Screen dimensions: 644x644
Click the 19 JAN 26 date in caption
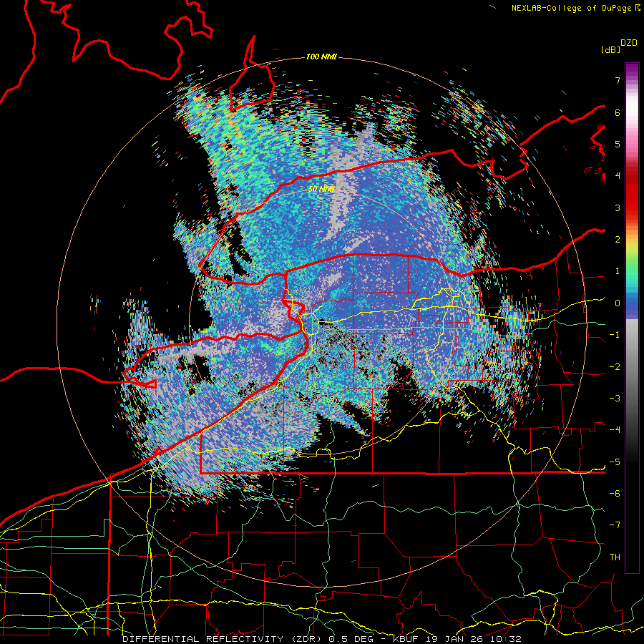pyautogui.click(x=454, y=639)
